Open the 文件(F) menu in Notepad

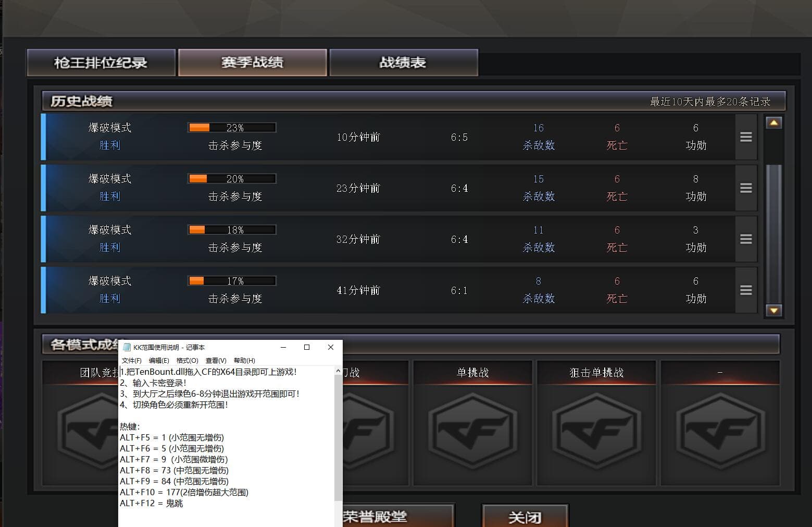click(131, 361)
